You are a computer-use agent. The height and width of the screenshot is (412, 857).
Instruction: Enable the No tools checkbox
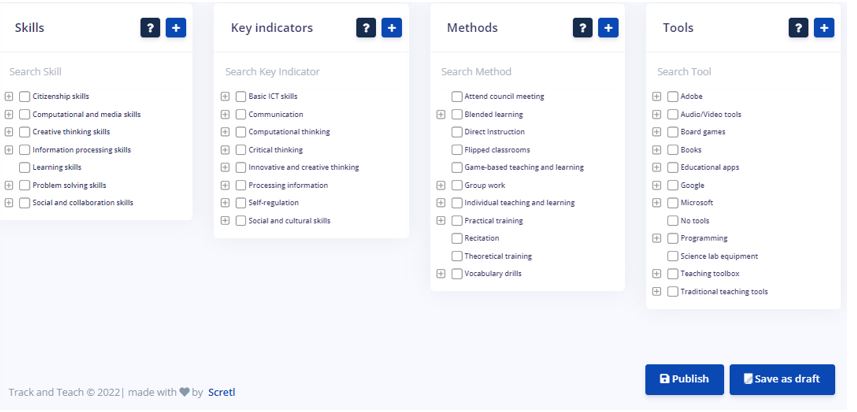pos(673,221)
